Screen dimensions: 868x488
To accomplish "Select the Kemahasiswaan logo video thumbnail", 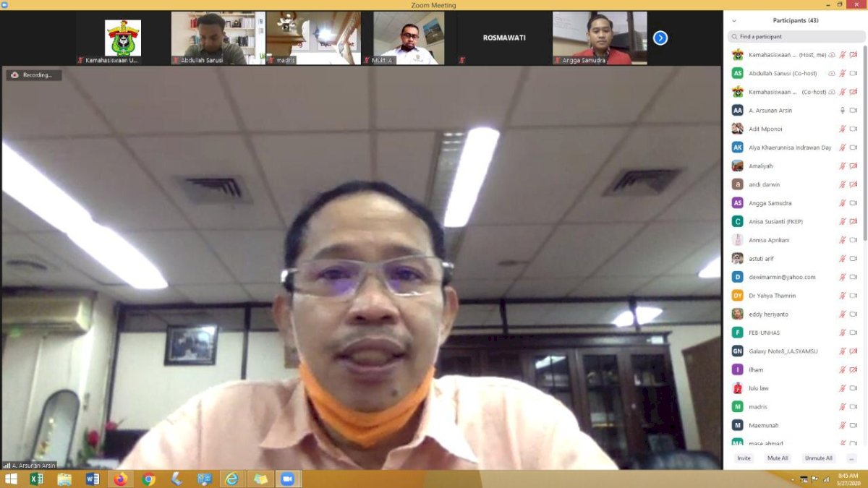I will 122,38.
